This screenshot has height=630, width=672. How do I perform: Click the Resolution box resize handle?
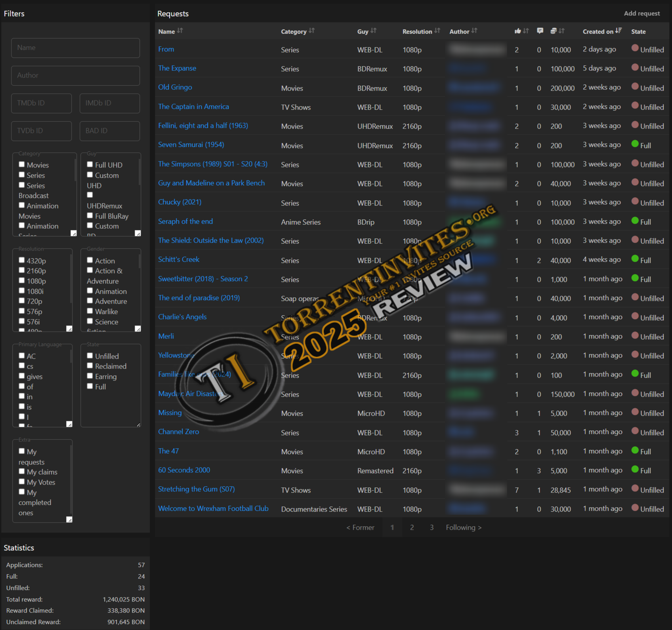(69, 329)
